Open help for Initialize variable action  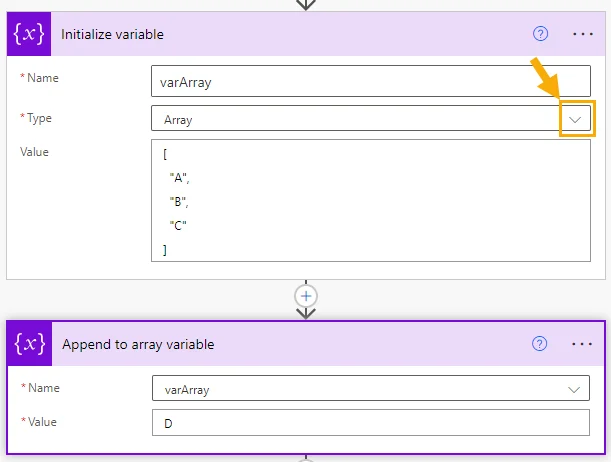(x=541, y=34)
